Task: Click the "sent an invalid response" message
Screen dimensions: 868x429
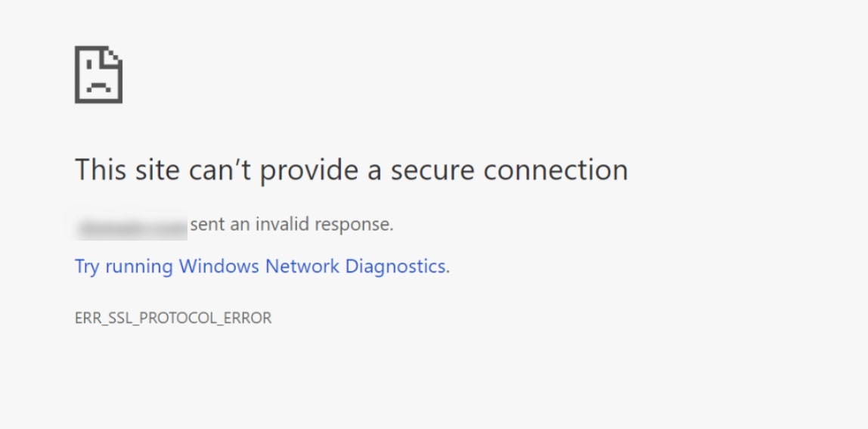Action: (x=292, y=224)
